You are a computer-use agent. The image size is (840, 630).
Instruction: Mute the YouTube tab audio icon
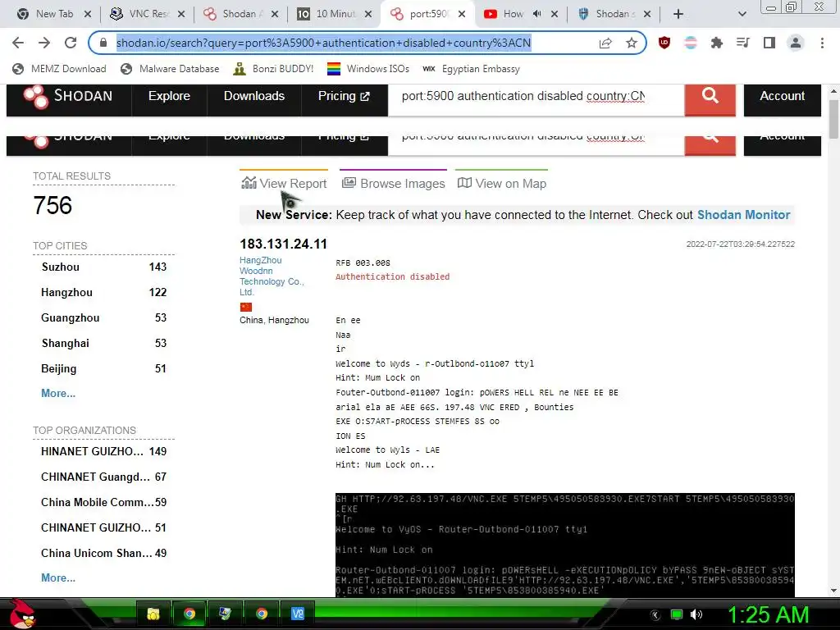click(536, 14)
